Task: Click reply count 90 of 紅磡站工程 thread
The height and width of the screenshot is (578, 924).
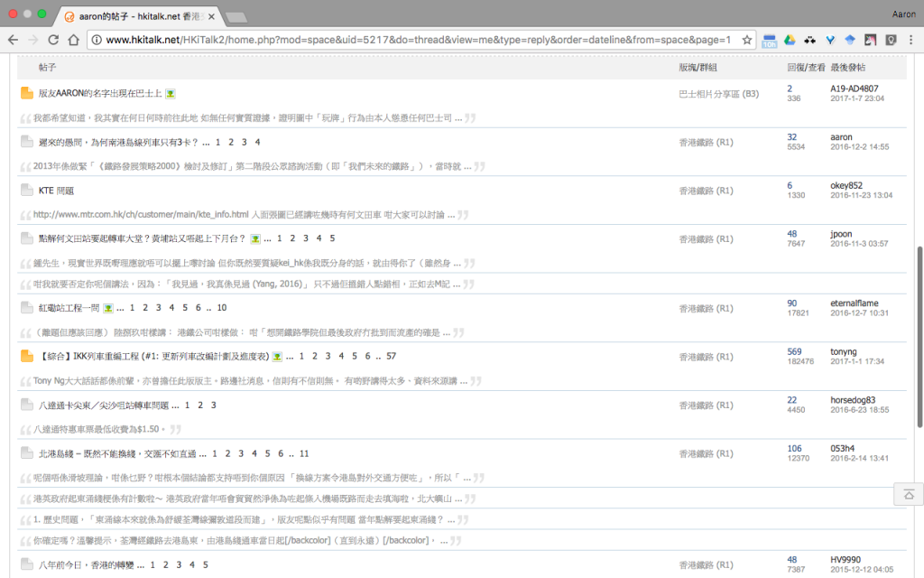Action: coord(792,303)
